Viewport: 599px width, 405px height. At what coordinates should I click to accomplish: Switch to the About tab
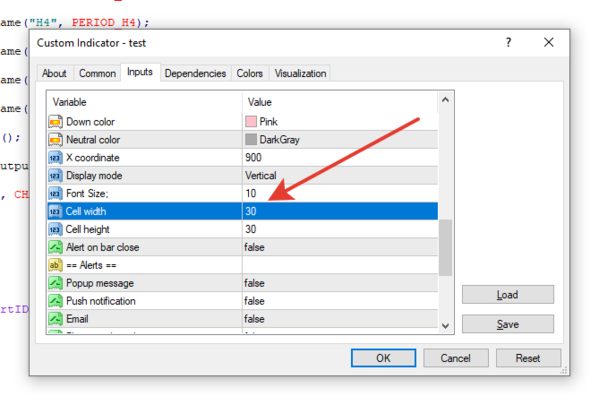[54, 73]
